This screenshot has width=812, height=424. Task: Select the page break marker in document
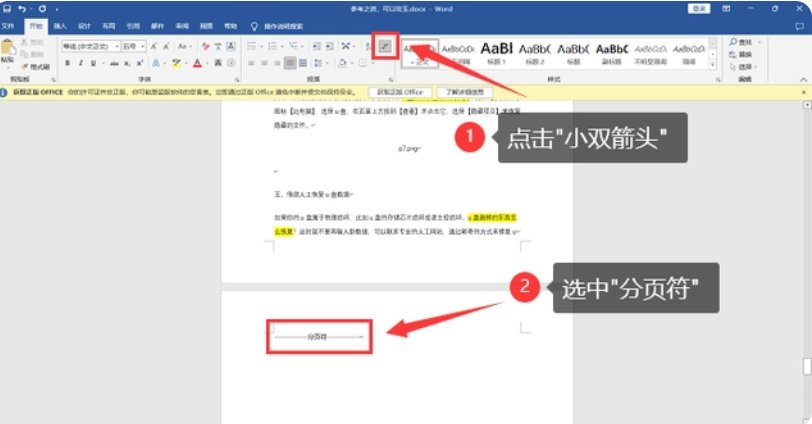click(x=318, y=337)
